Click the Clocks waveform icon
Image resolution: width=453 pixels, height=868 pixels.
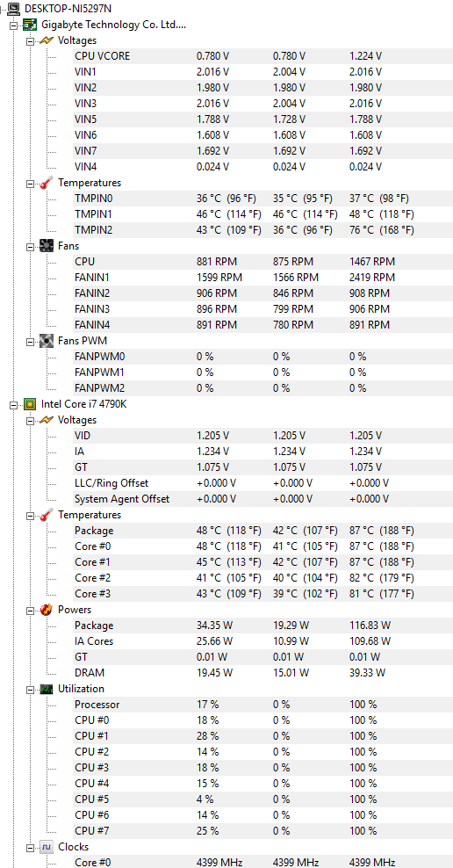[x=47, y=847]
